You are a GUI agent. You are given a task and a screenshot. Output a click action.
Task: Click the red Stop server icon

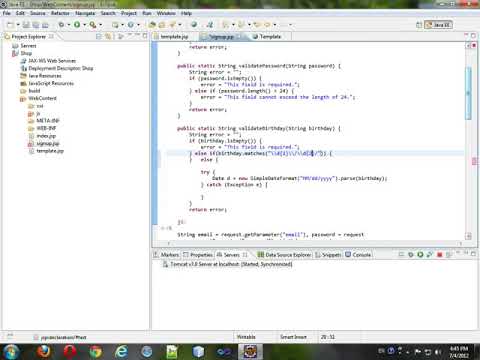(440, 255)
